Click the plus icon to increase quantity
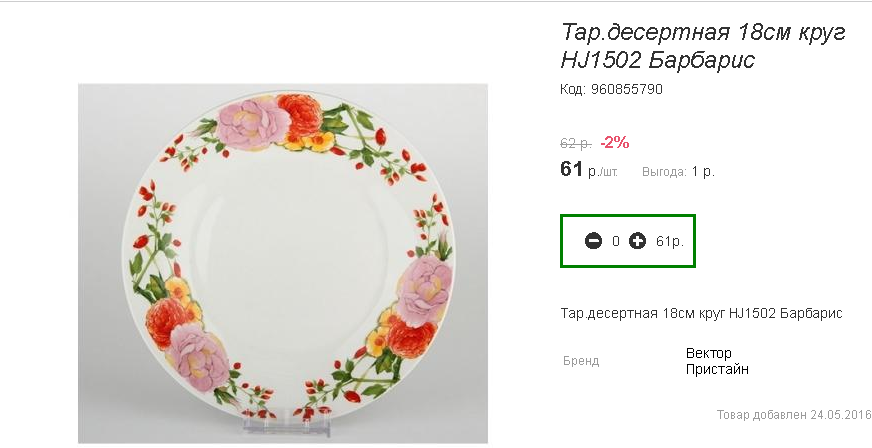The image size is (872, 448). (x=637, y=241)
